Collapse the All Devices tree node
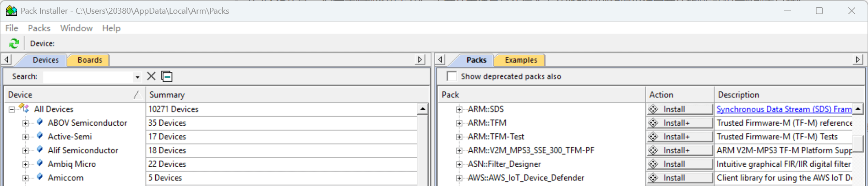This screenshot has height=186, width=868. coord(12,109)
